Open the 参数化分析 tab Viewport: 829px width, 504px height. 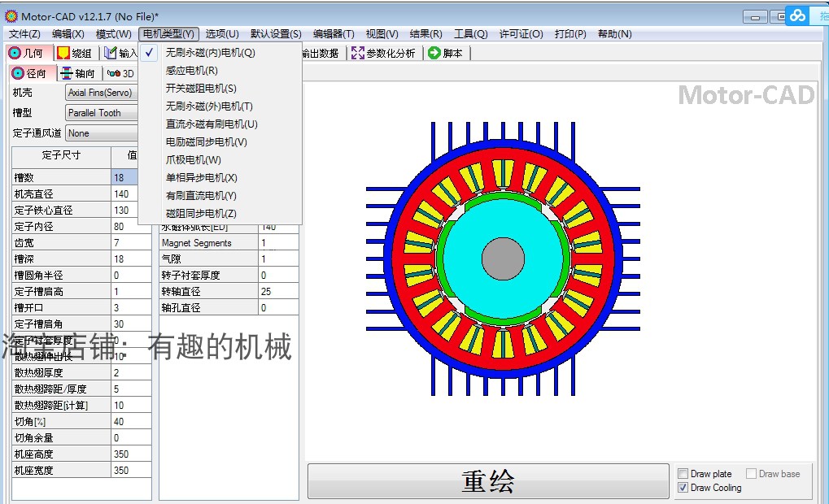[x=384, y=54]
